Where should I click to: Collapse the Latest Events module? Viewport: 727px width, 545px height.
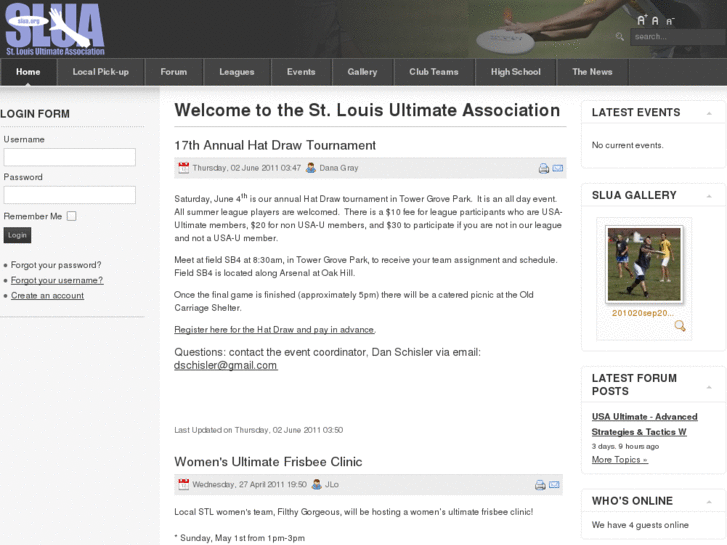click(709, 113)
